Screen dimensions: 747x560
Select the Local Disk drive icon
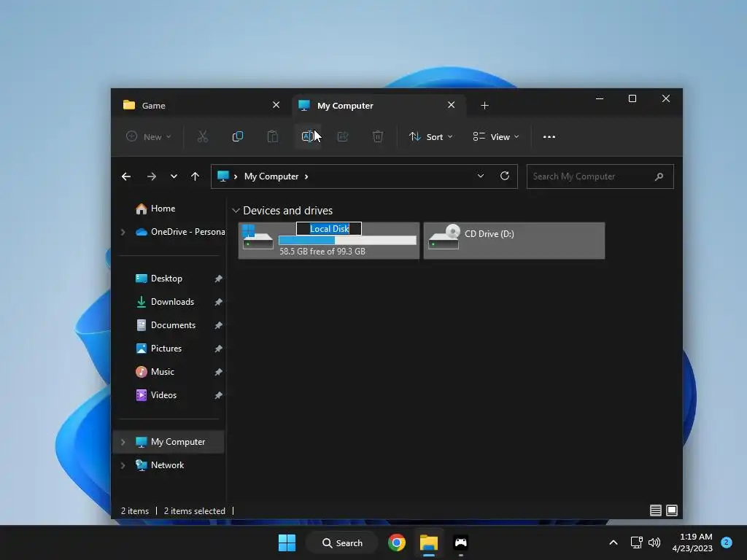point(258,237)
